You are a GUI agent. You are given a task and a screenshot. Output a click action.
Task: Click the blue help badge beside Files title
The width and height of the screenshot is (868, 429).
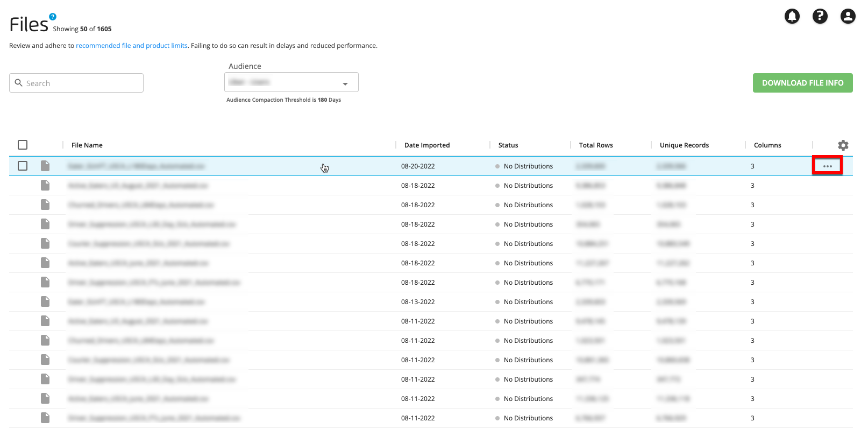tap(53, 17)
